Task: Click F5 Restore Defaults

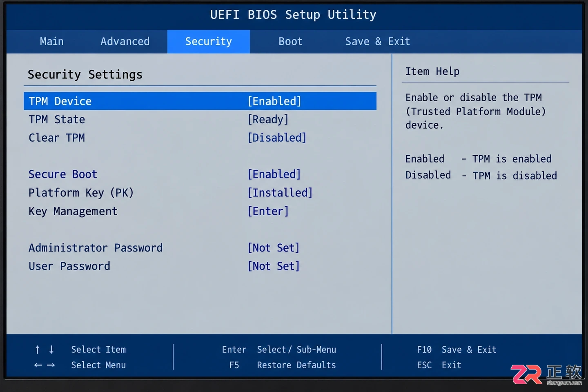Action: 283,365
